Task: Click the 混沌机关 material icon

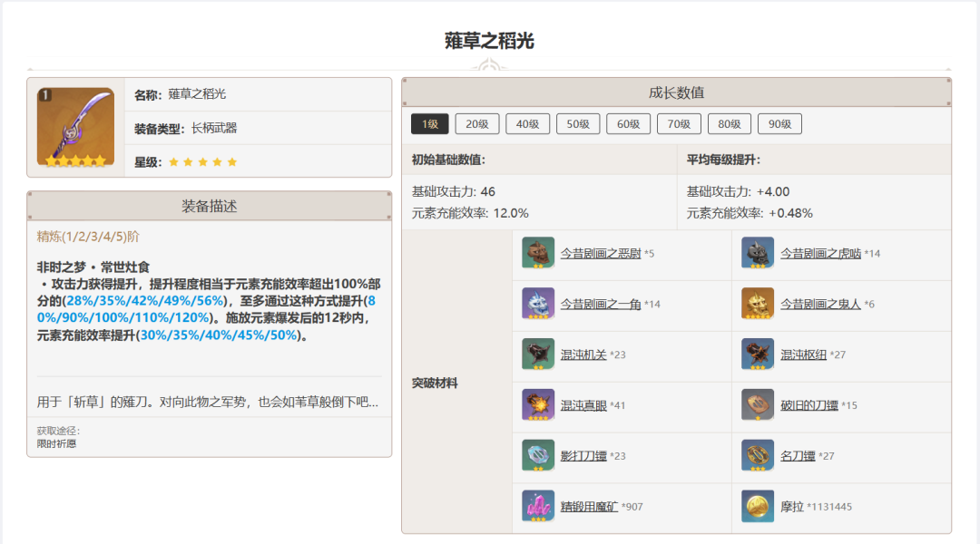Action: tap(538, 355)
